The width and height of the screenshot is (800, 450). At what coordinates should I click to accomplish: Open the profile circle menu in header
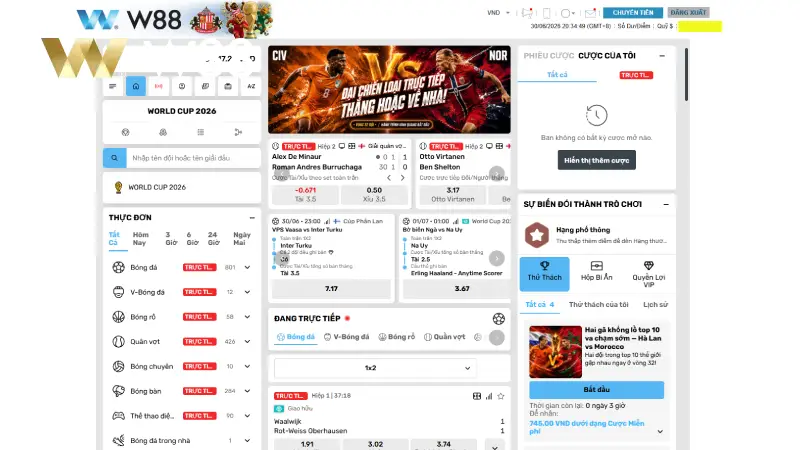tap(567, 13)
